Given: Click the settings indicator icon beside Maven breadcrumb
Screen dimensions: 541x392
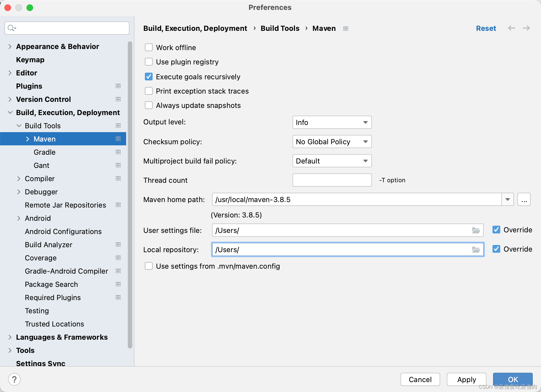Looking at the screenshot, I should 346,28.
